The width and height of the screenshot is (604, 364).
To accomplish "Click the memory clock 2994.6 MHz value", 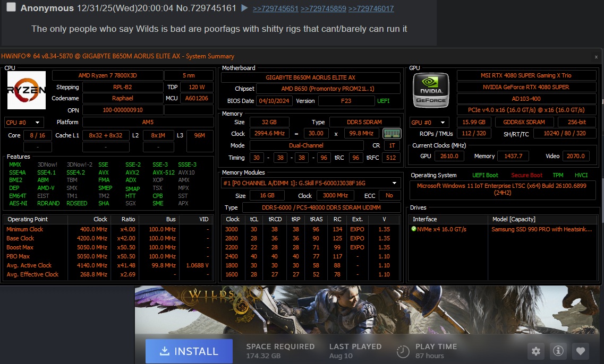I will pos(270,133).
